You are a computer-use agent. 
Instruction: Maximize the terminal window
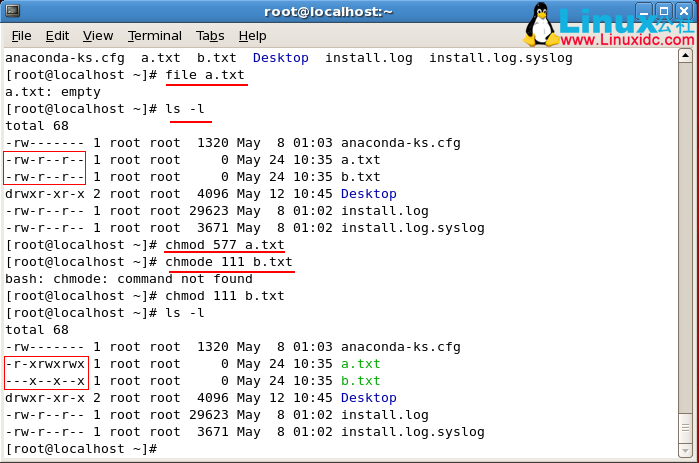664,12
